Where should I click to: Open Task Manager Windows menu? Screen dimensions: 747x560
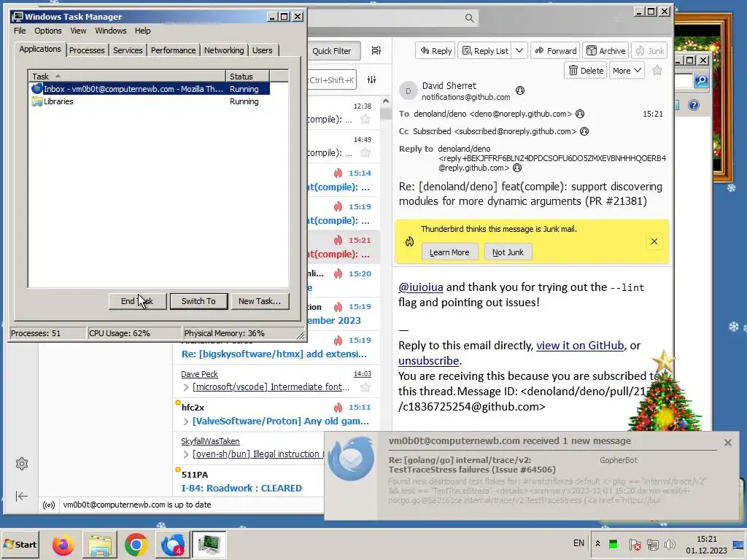(x=111, y=31)
